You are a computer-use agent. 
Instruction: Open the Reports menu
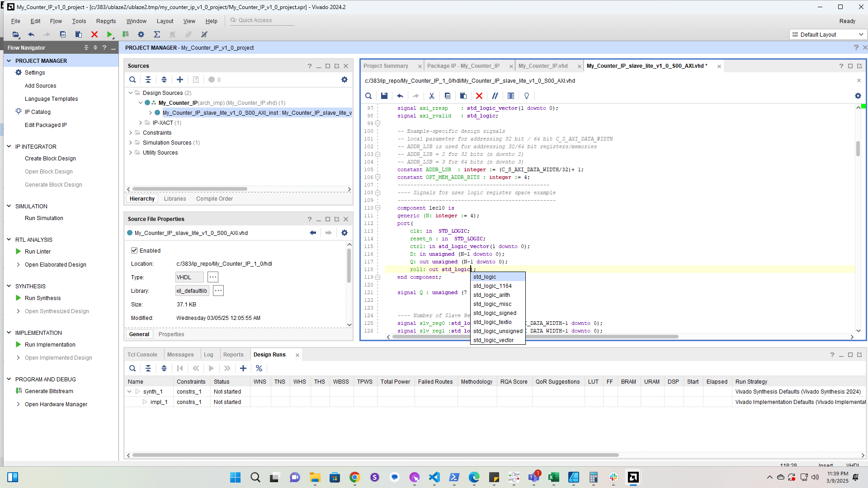coord(106,21)
